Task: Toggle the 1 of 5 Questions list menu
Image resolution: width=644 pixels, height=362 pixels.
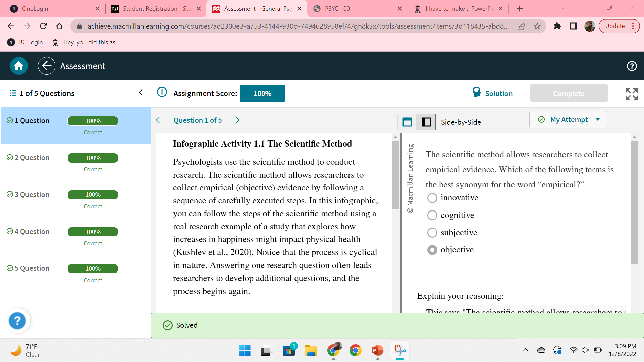Action: (x=13, y=93)
